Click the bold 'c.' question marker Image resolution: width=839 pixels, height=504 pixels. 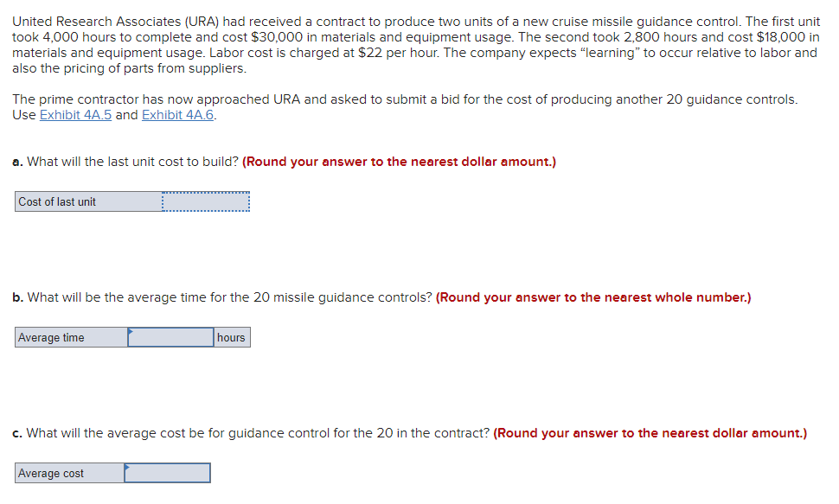(x=17, y=433)
